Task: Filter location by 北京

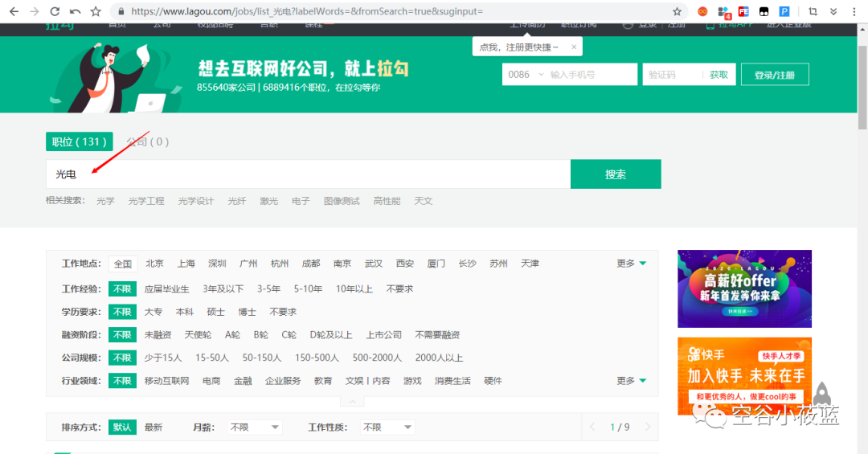Action: (x=154, y=264)
